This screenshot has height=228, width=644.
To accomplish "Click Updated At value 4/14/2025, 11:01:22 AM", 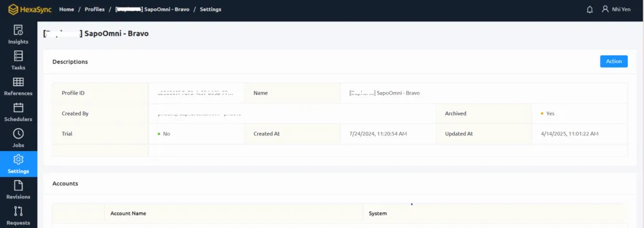I will coord(570,134).
